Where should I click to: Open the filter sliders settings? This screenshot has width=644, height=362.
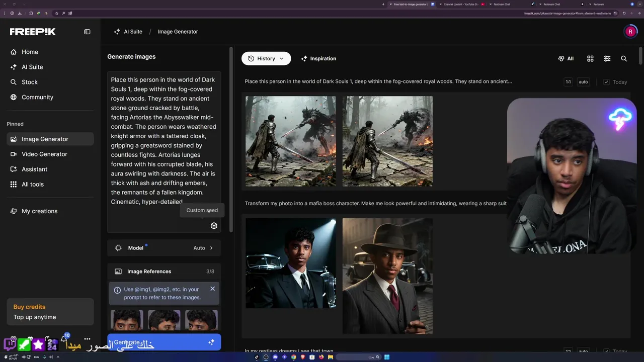pos(607,58)
